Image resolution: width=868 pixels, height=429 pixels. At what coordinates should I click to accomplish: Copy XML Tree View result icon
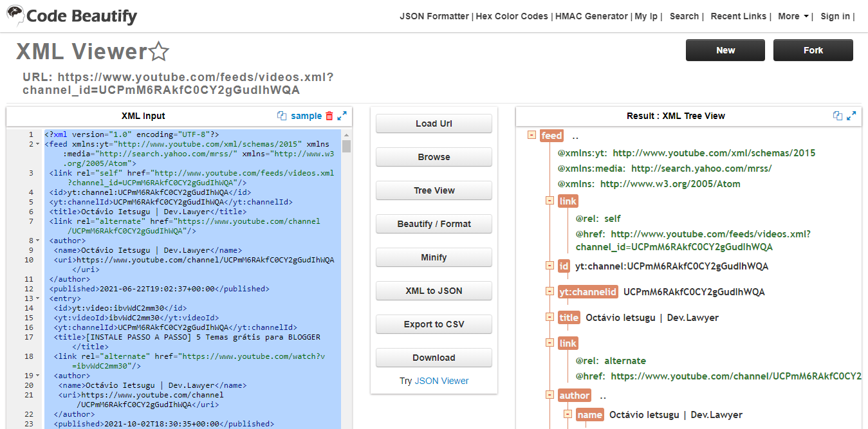837,116
